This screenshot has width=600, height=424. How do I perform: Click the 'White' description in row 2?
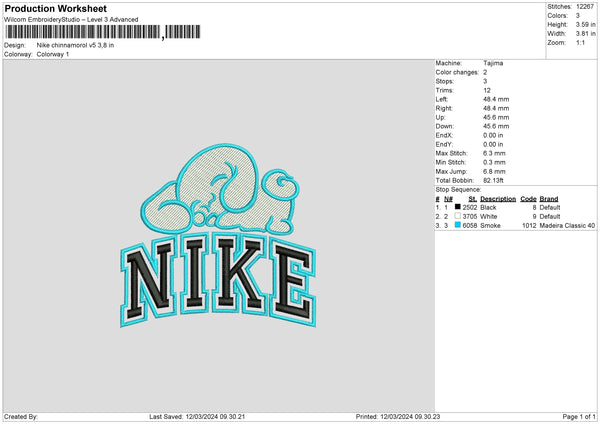click(489, 217)
